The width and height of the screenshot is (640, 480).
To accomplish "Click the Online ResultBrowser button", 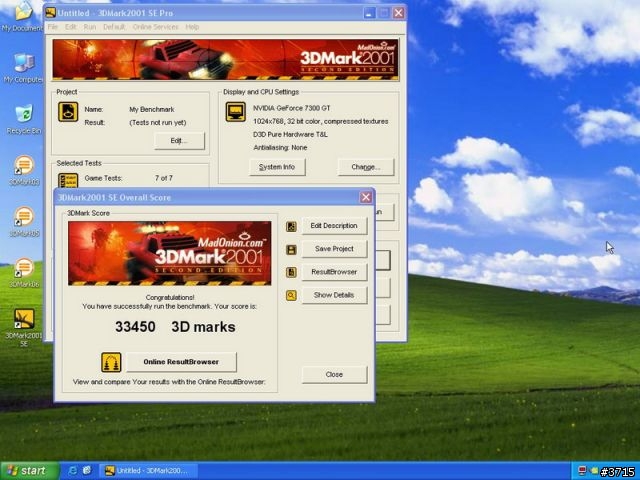I will 181,362.
